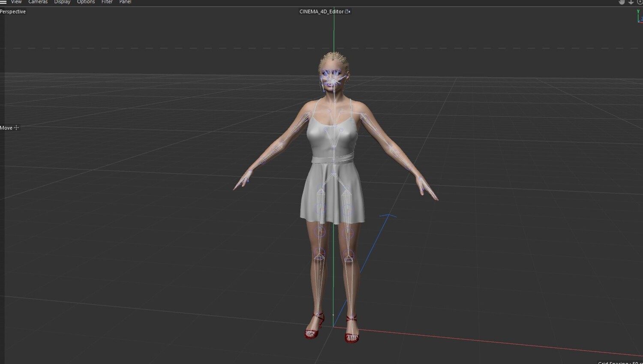Click the orbit camera circle icon
Viewport: 643px width, 364px height.
[640, 2]
